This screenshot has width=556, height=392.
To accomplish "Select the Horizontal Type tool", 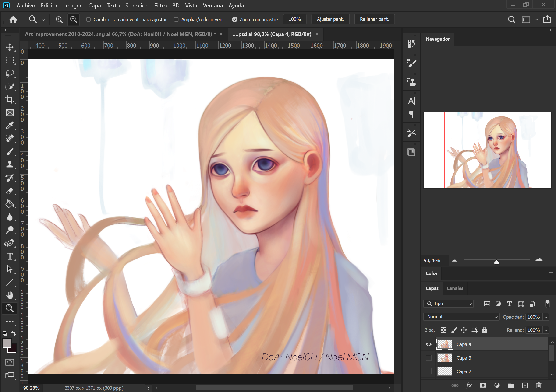I will [10, 256].
